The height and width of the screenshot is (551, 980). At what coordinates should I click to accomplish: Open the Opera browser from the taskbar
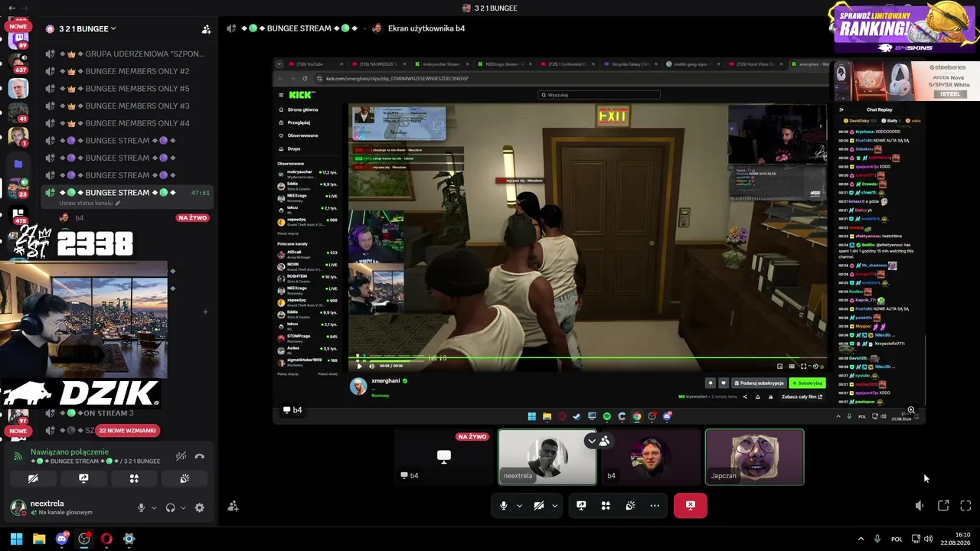[x=106, y=539]
